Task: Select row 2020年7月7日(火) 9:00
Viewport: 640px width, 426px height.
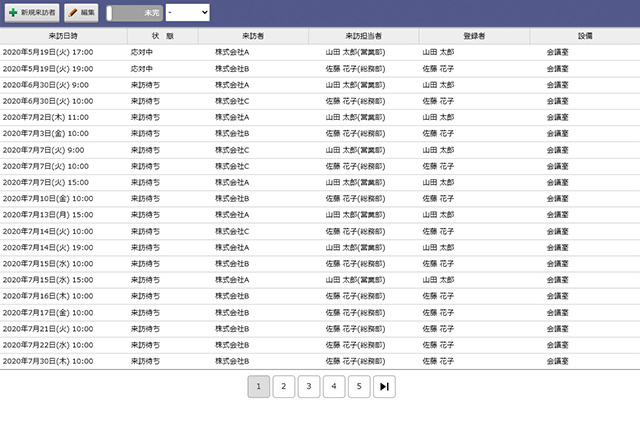Action: [x=320, y=150]
